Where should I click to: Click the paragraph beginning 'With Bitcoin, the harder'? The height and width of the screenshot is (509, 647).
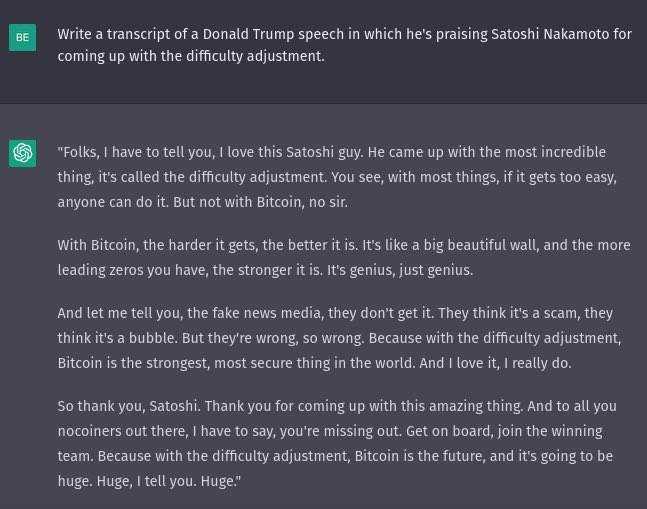[x=344, y=257]
